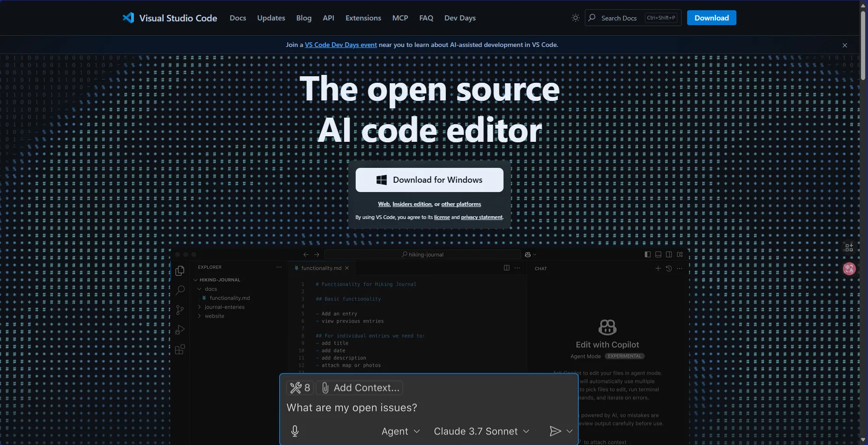The height and width of the screenshot is (445, 868).
Task: Open the Extensions menu item
Action: pyautogui.click(x=363, y=18)
